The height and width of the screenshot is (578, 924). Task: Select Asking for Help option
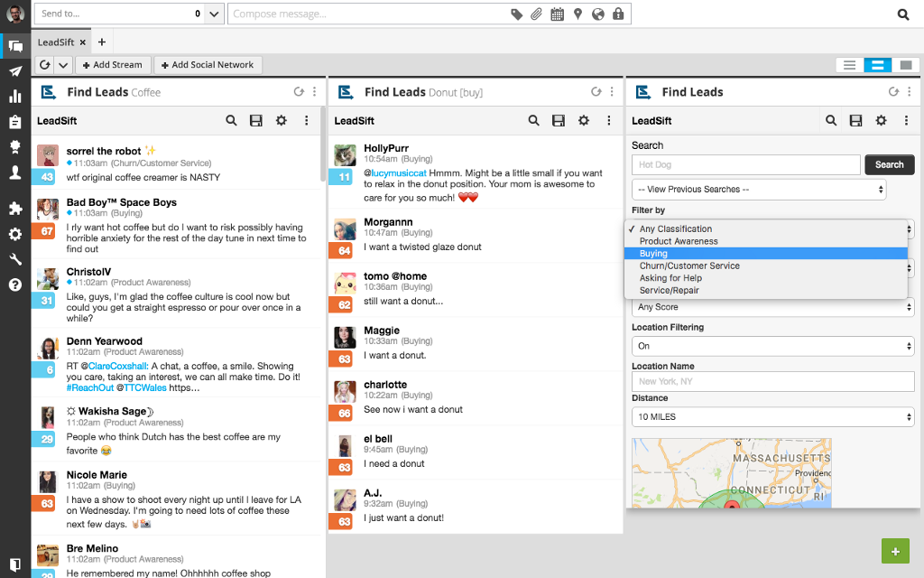click(x=766, y=278)
